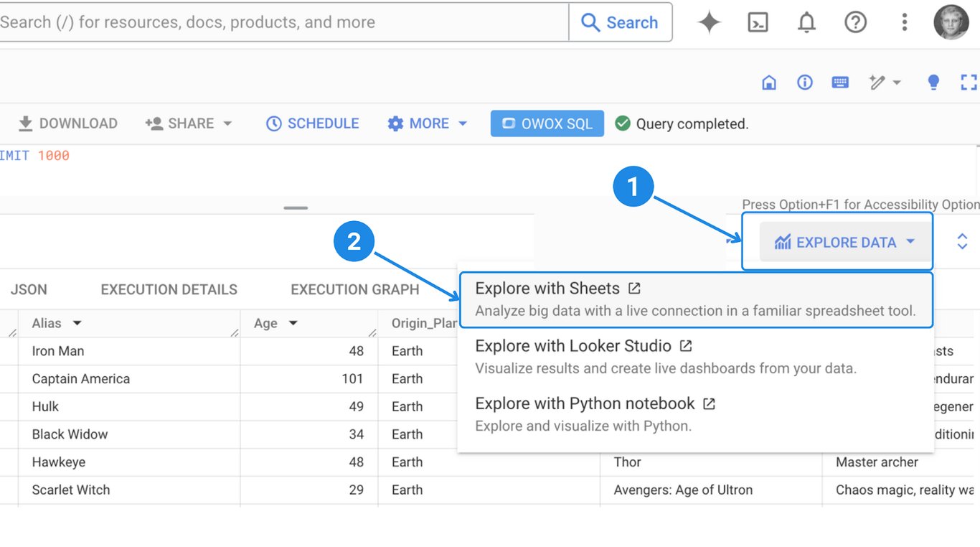Open user account avatar

tap(951, 22)
